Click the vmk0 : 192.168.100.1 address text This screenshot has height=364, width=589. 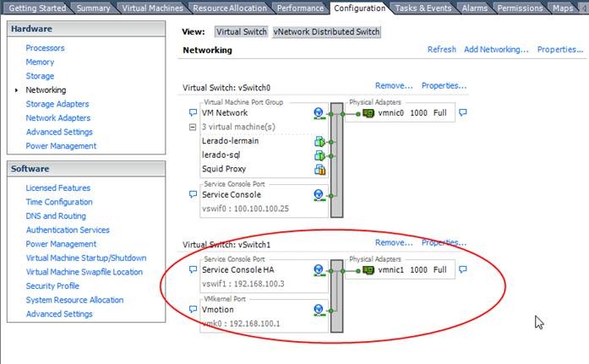(x=241, y=323)
